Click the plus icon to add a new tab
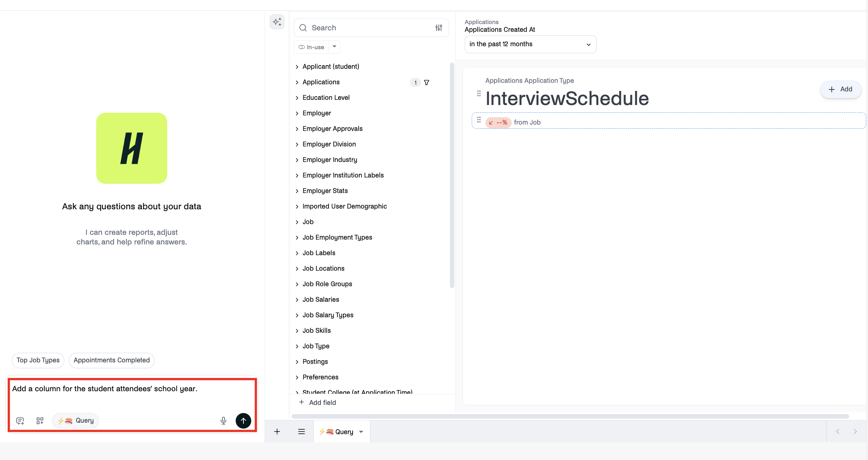 pos(277,432)
